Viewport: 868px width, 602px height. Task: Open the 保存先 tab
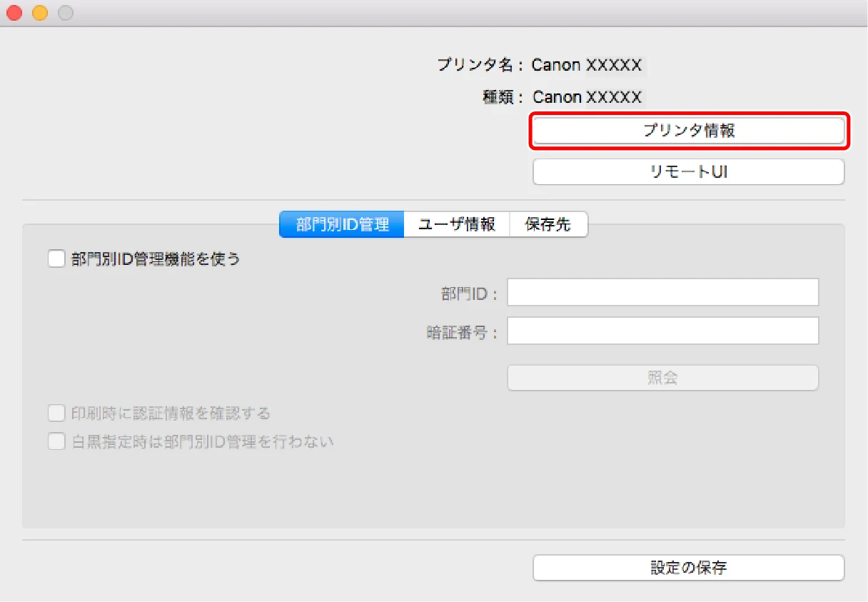click(548, 224)
